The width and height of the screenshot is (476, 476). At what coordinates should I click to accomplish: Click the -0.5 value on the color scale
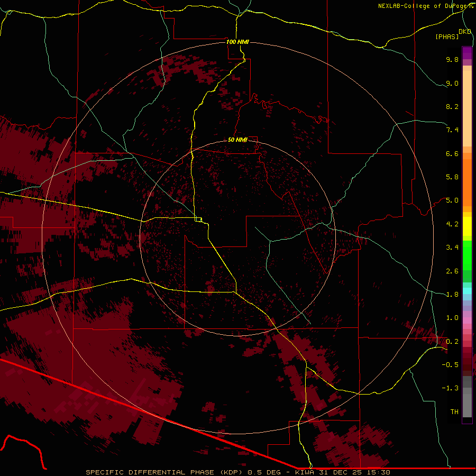point(450,365)
